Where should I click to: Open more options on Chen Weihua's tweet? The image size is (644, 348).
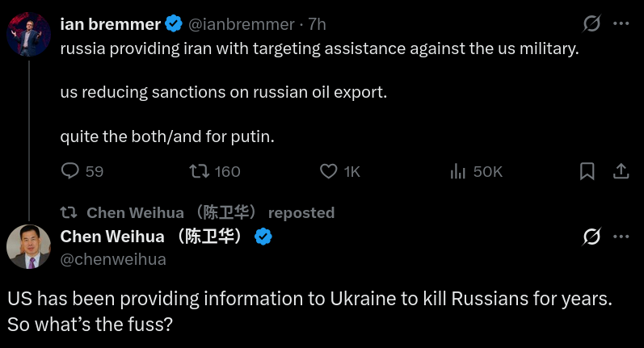pyautogui.click(x=621, y=237)
